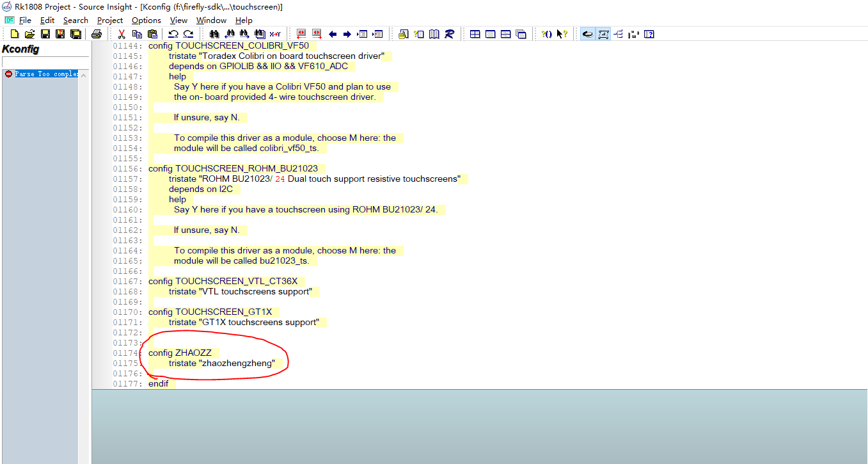Click the ?() function lookup icon

[x=546, y=34]
